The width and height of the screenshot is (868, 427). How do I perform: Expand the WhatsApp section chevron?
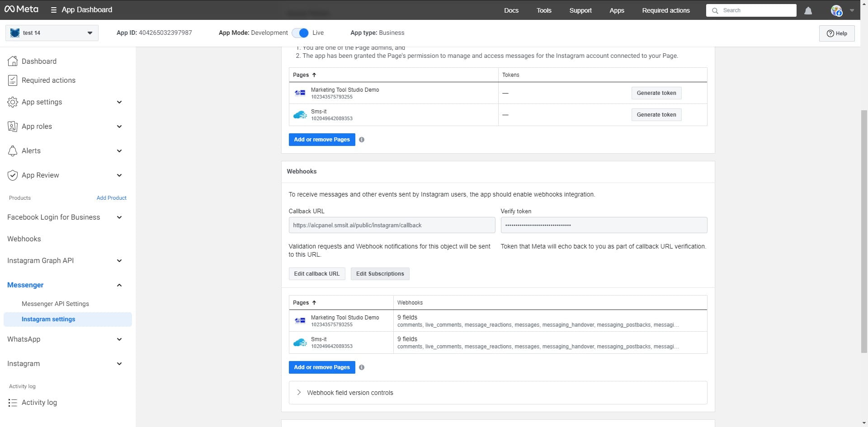pos(119,339)
